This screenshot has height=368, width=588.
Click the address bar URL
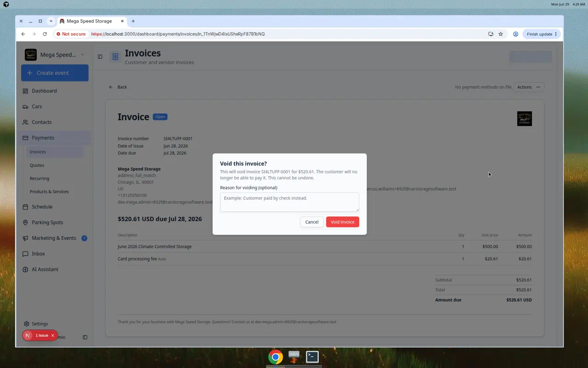coord(178,34)
